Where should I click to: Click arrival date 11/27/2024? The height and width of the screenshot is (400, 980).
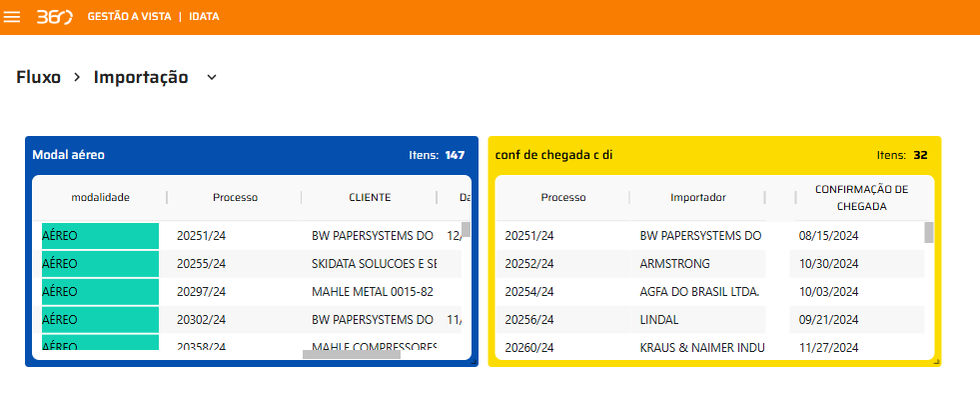click(829, 347)
